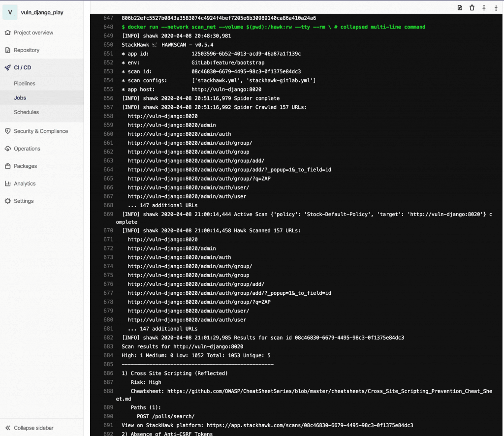Viewport: 504px width, 436px height.
Task: Click 'Results for scan id' line 682
Action: [263, 338]
